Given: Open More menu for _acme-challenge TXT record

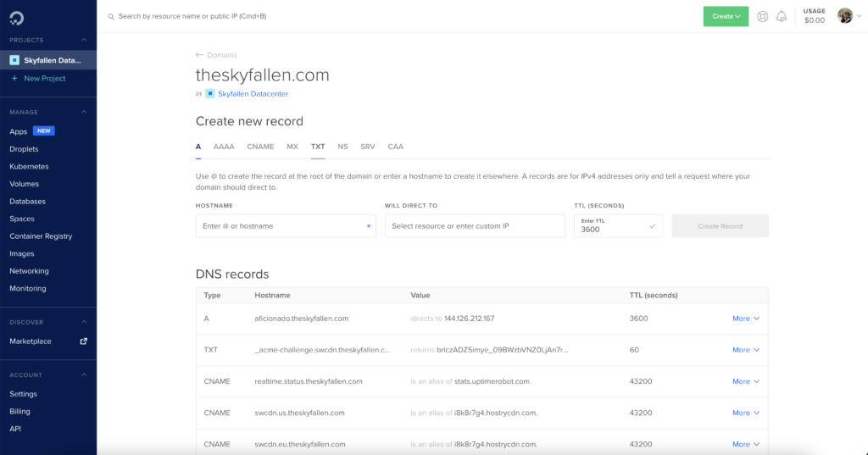Looking at the screenshot, I should point(746,350).
